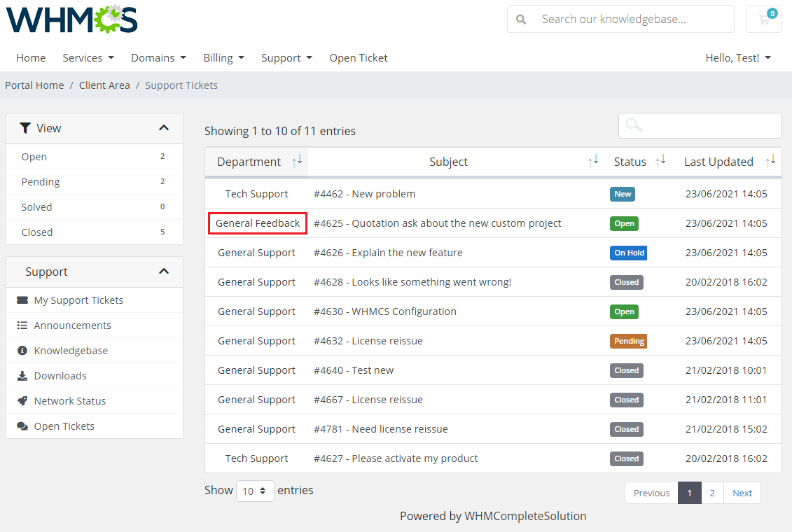Click the View filter funnel icon

point(25,128)
